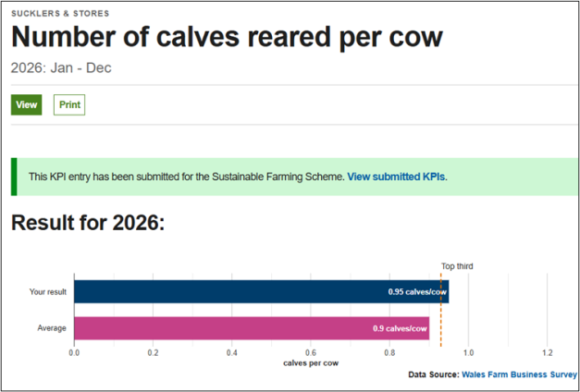
Task: Click the 1.0 tick on the x-axis
Action: coord(468,352)
